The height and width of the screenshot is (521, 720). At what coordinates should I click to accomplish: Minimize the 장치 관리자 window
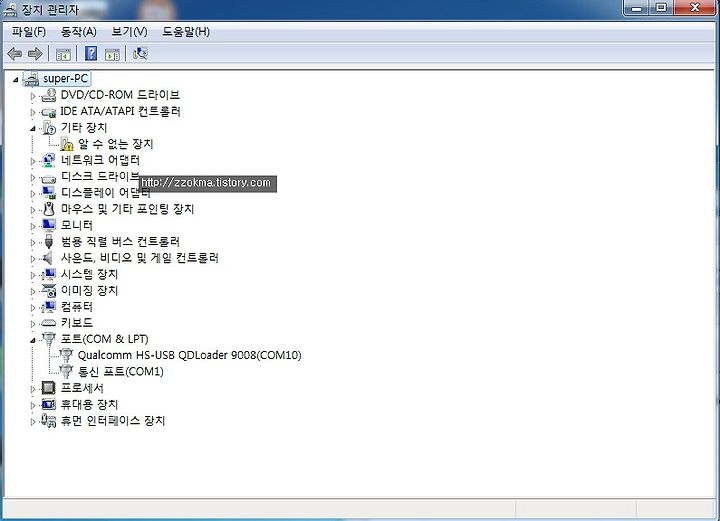click(637, 8)
